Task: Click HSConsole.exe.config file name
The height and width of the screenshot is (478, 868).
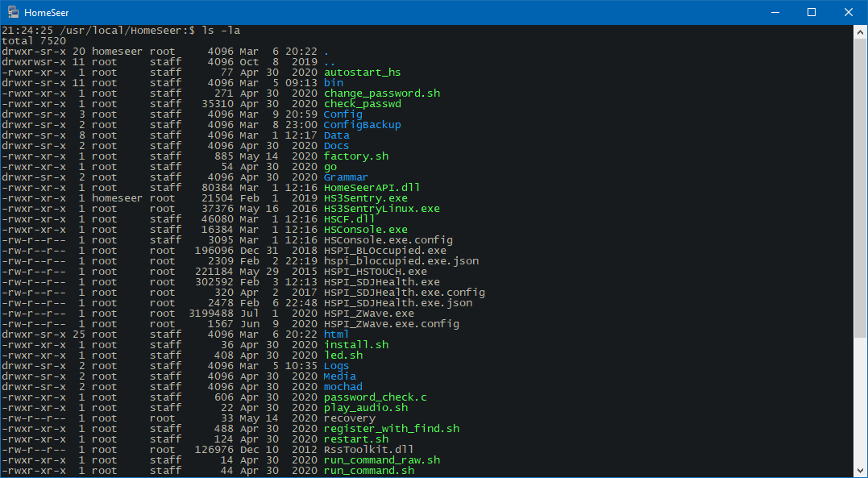Action: (388, 240)
